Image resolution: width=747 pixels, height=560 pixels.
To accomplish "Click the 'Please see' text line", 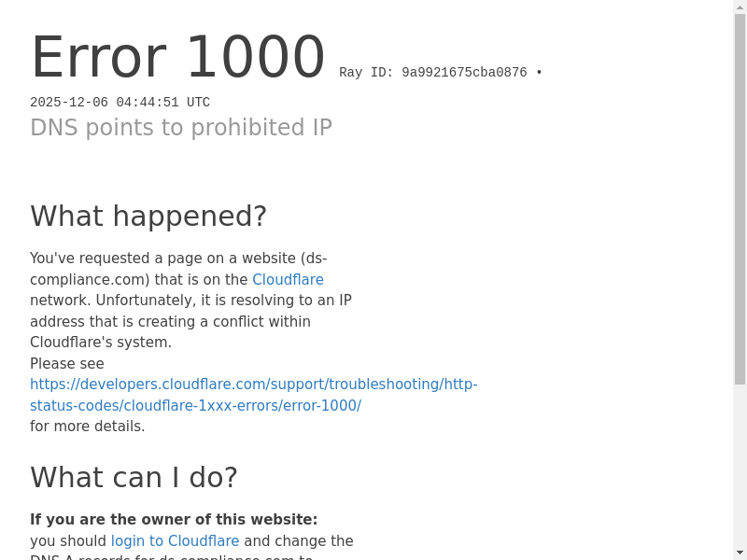I will 67,364.
